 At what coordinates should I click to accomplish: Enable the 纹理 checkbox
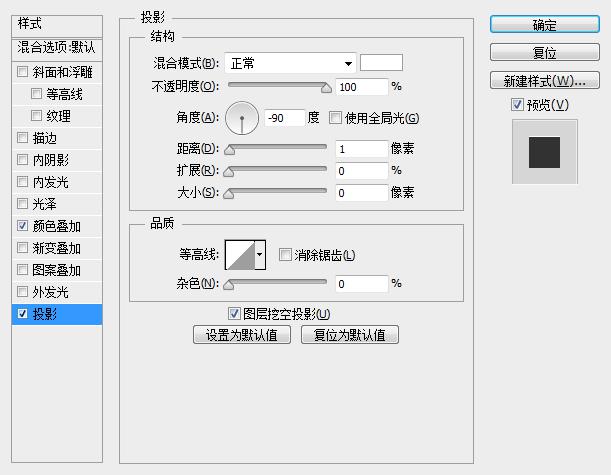pyautogui.click(x=36, y=115)
